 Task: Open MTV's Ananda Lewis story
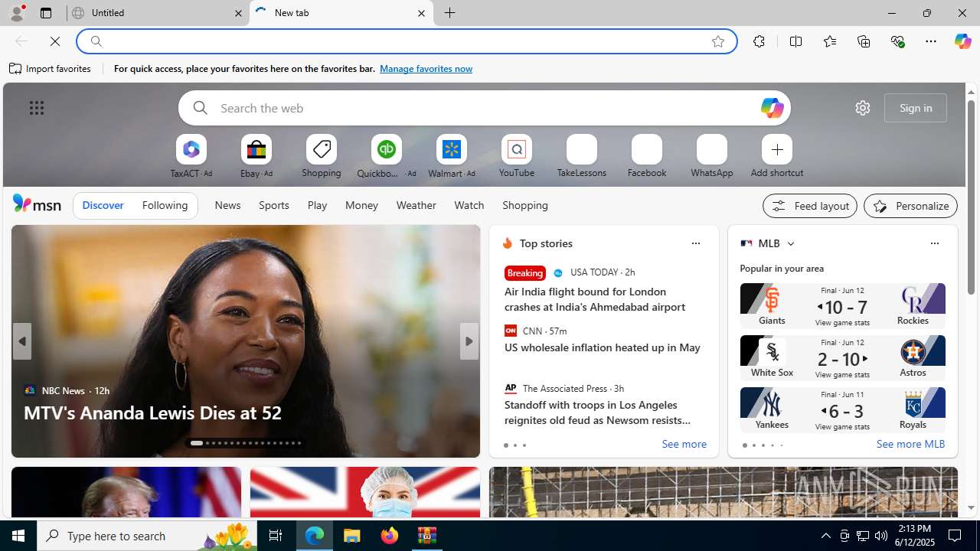pyautogui.click(x=152, y=412)
